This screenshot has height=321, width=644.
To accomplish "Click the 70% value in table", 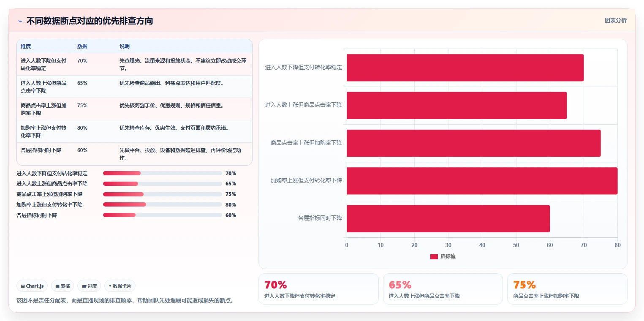I will 82,61.
